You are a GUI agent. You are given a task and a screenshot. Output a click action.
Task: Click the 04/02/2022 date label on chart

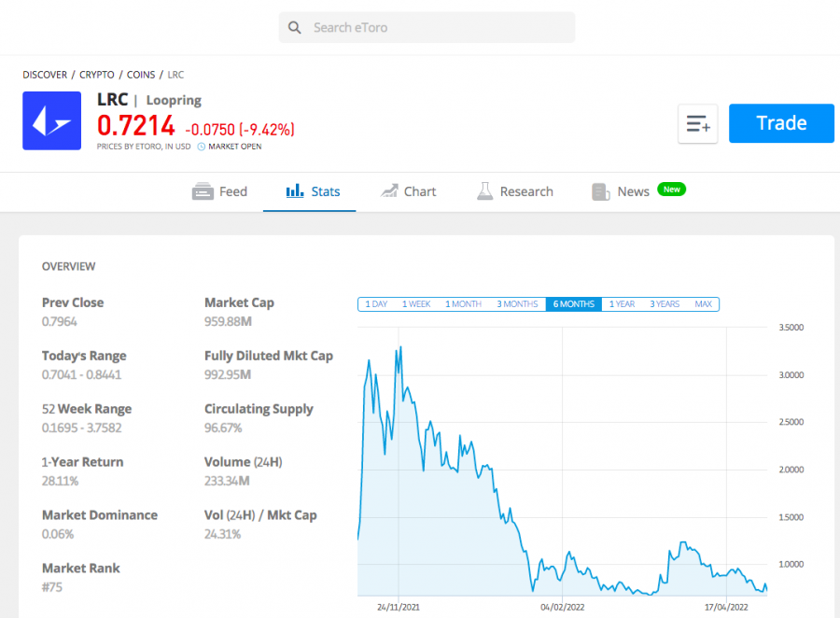[562, 608]
